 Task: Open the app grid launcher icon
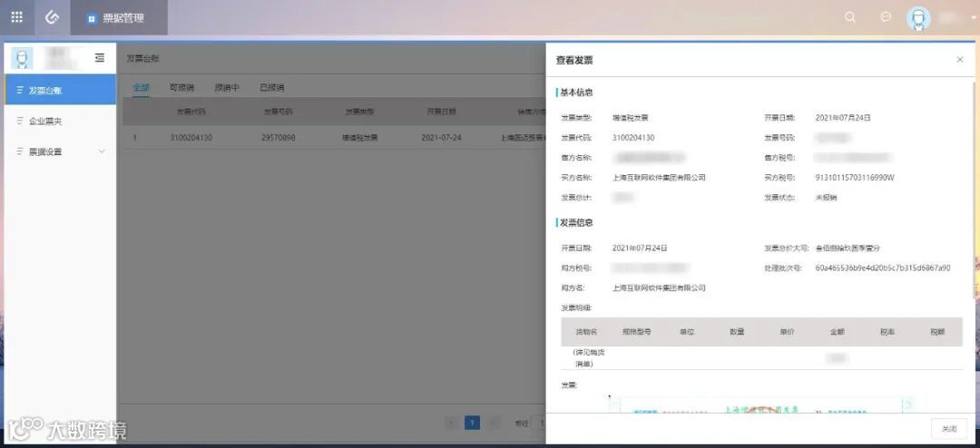coord(17,17)
